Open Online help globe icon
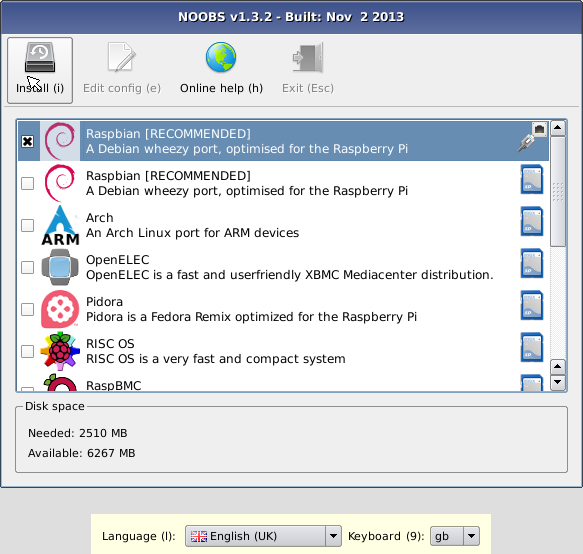 [221, 57]
